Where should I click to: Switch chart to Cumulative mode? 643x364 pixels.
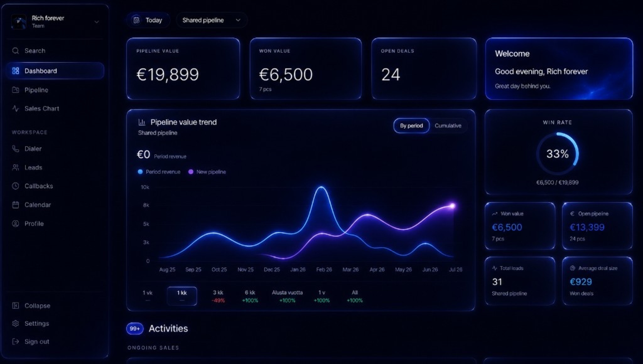tap(448, 126)
